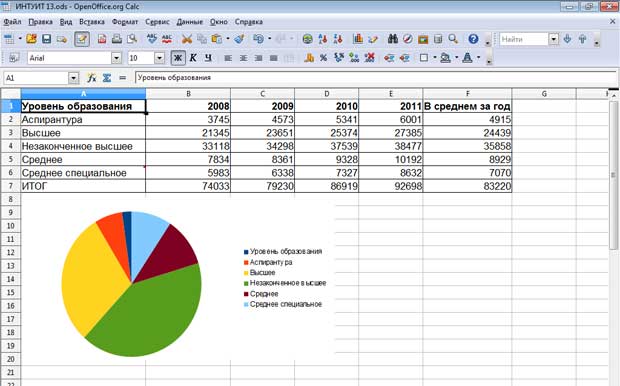Open the Формат menu
This screenshot has height=386, width=620.
[125, 22]
